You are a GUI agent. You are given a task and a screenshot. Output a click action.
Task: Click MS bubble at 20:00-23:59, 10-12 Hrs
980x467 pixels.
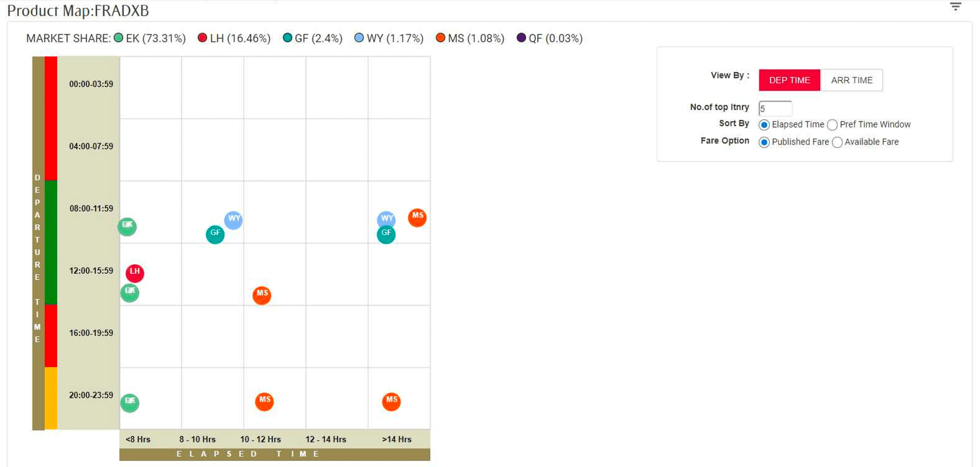[x=265, y=401]
